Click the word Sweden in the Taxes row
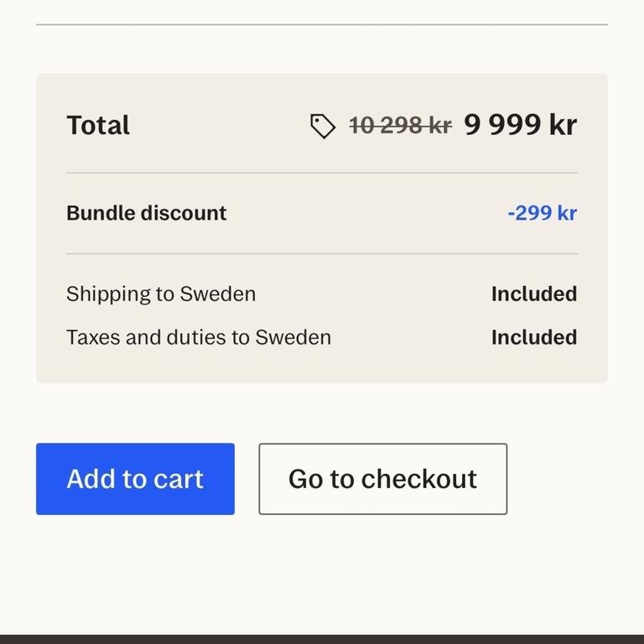The width and height of the screenshot is (644, 644). coord(293,337)
